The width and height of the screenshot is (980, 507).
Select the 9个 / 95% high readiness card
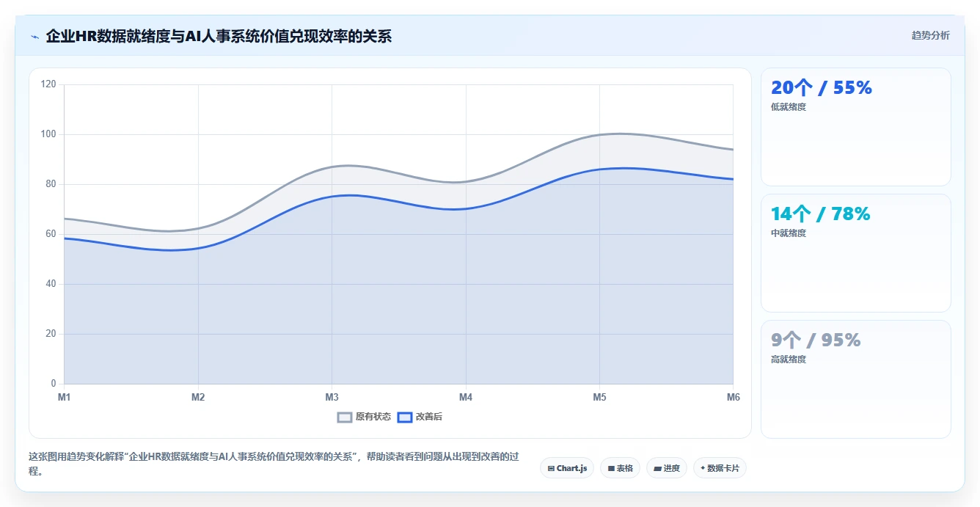tap(856, 379)
